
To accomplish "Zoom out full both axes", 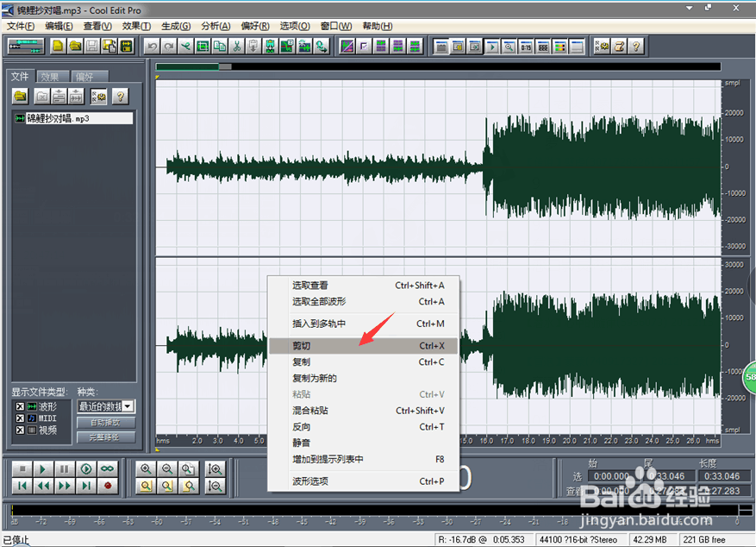I will click(x=188, y=468).
